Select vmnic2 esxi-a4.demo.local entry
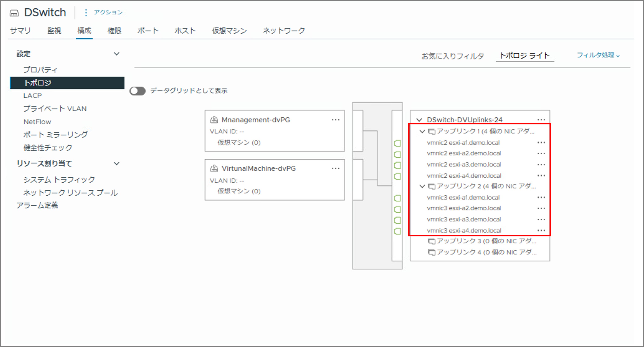 point(464,176)
